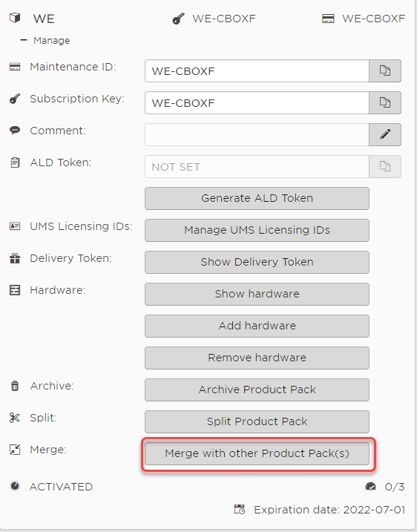Open Manage UMS Licensing IDs
This screenshot has height=532, width=417.
pos(257,230)
